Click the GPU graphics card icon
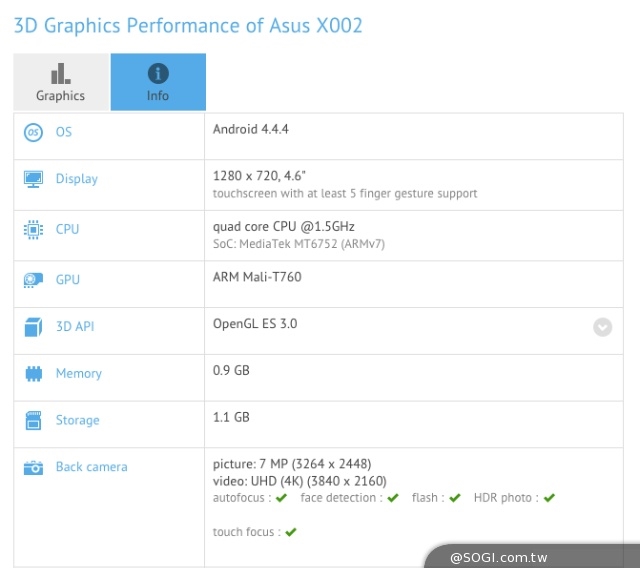 click(x=33, y=280)
